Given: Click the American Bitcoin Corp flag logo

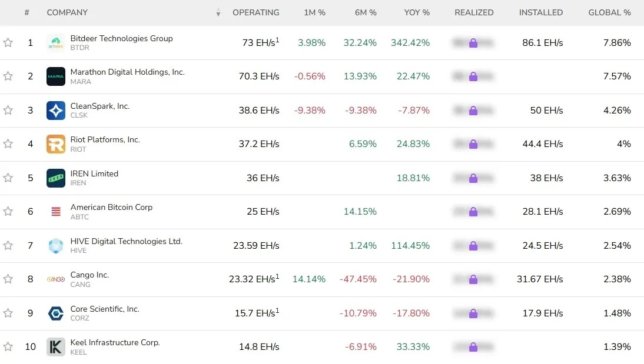Looking at the screenshot, I should click(56, 212).
